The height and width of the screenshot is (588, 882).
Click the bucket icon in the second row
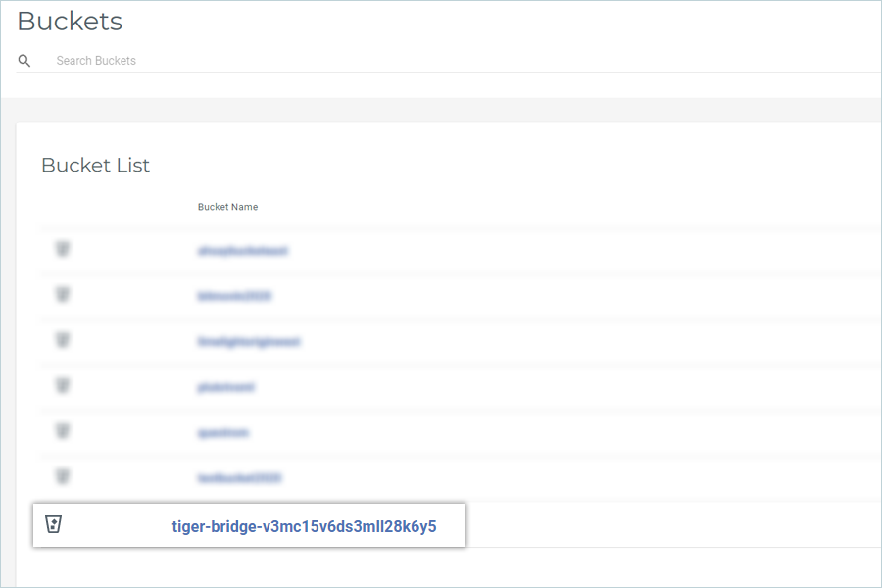(63, 295)
